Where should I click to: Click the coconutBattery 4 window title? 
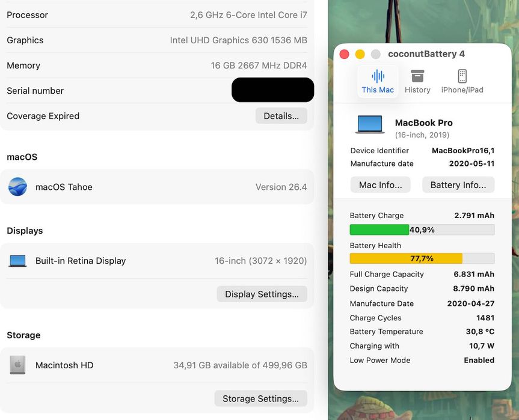tap(426, 54)
